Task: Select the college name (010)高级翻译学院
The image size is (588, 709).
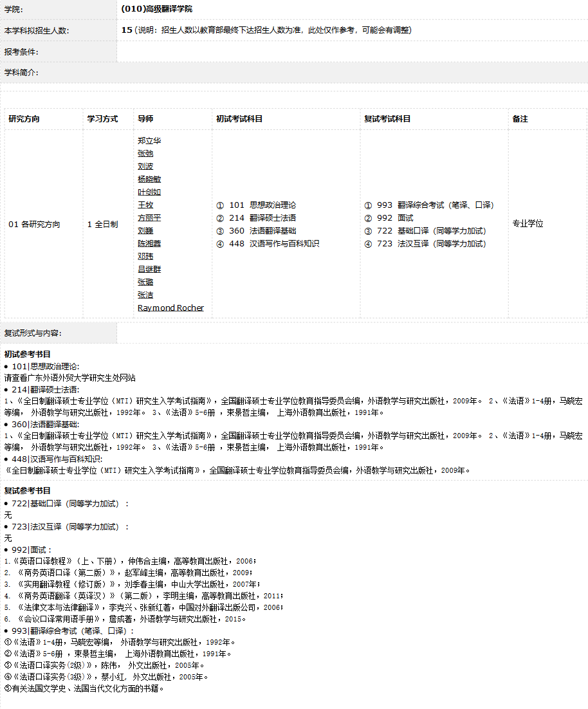Action: [x=156, y=9]
